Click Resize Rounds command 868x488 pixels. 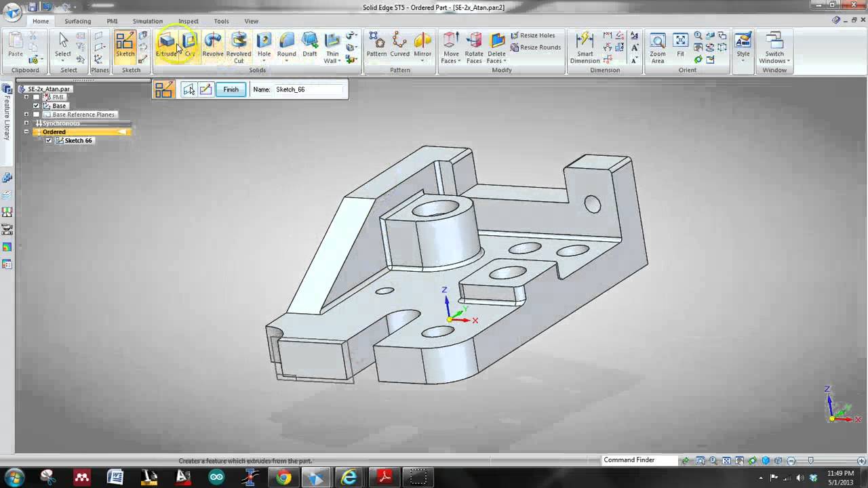535,47
